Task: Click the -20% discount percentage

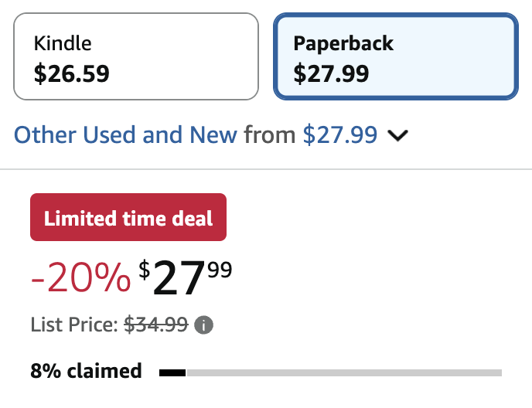Action: 81,278
